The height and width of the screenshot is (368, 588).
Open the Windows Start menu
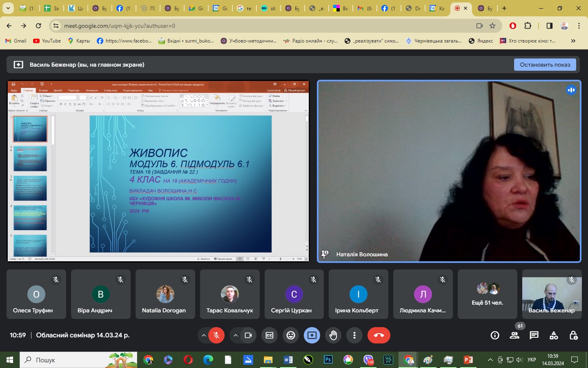point(10,360)
